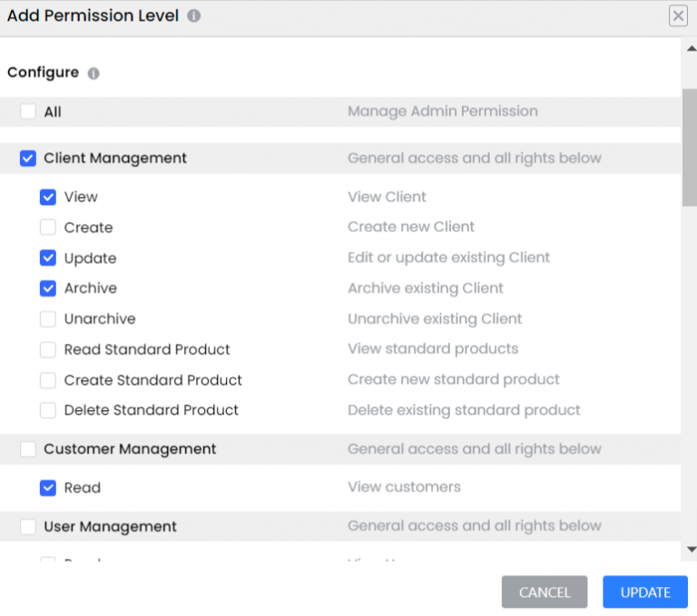Click the info icon next to Configure
This screenshot has width=697, height=616.
click(93, 73)
